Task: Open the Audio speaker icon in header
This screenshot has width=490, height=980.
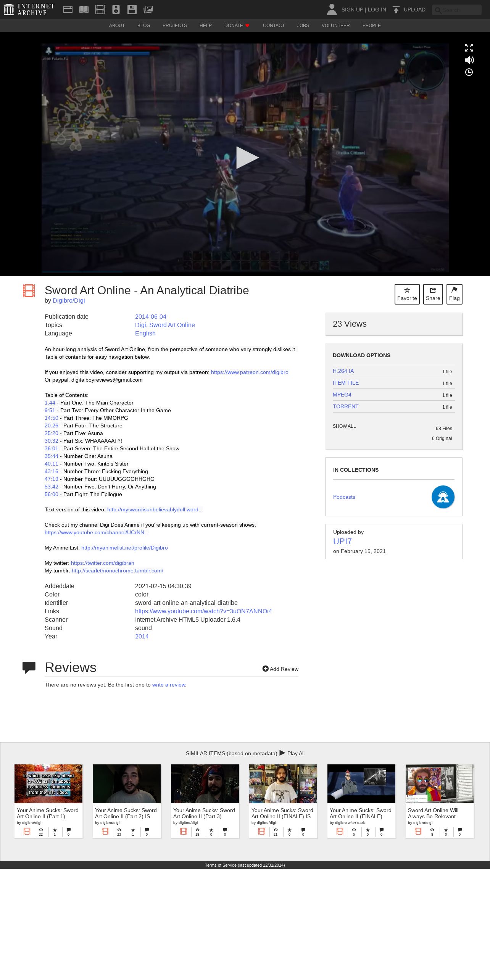Action: click(116, 10)
